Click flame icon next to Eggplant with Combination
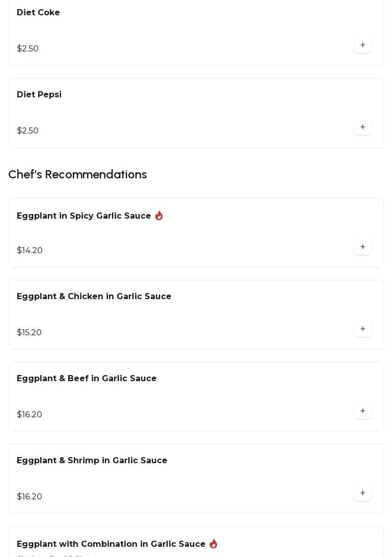The image size is (392, 557). (213, 544)
